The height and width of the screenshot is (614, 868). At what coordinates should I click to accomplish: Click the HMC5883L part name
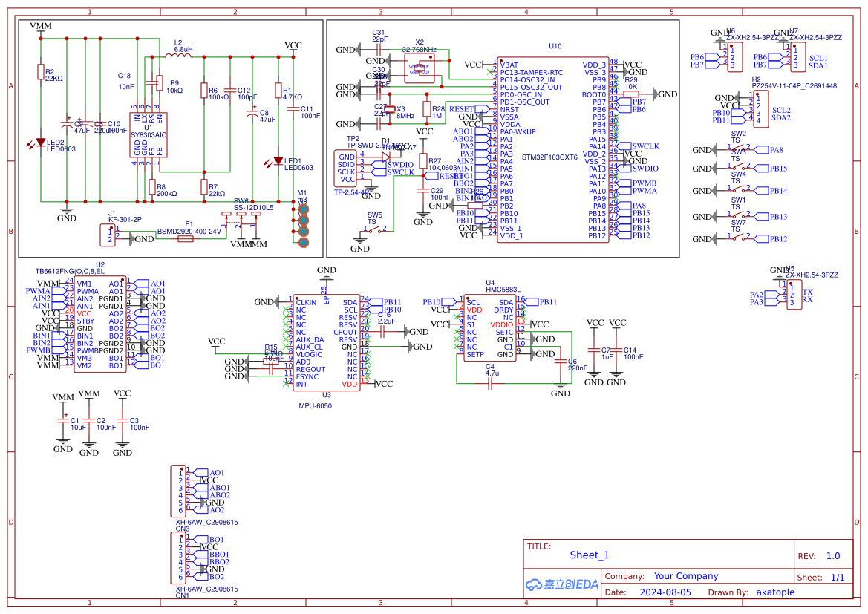click(x=503, y=289)
